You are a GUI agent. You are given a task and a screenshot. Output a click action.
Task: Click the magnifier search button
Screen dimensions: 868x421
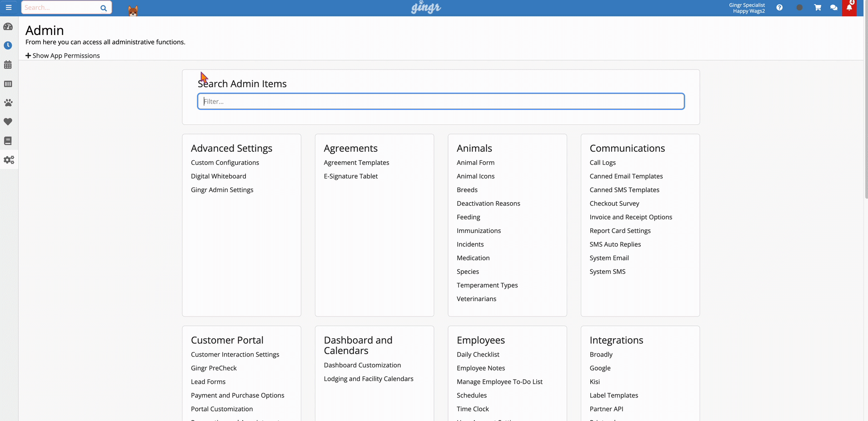tap(104, 8)
